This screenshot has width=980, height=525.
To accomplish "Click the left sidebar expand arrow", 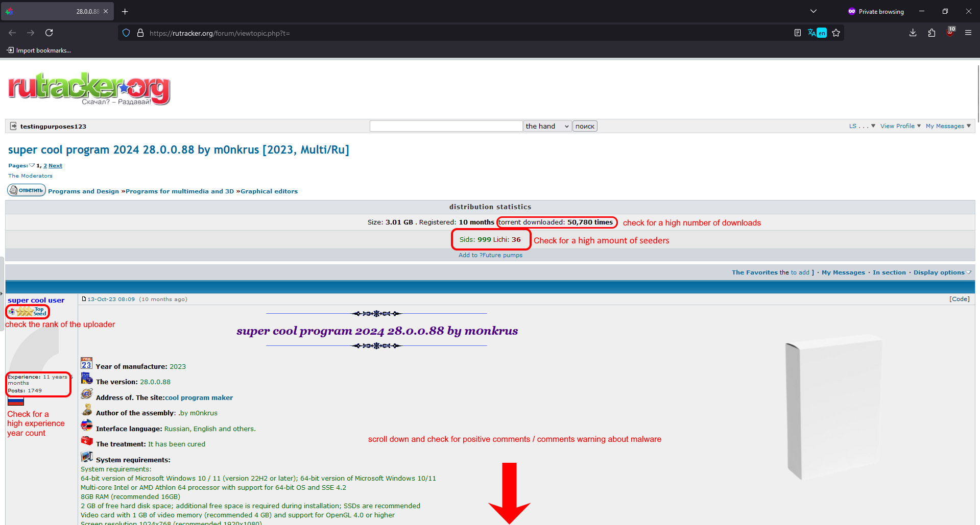I will coord(2,294).
